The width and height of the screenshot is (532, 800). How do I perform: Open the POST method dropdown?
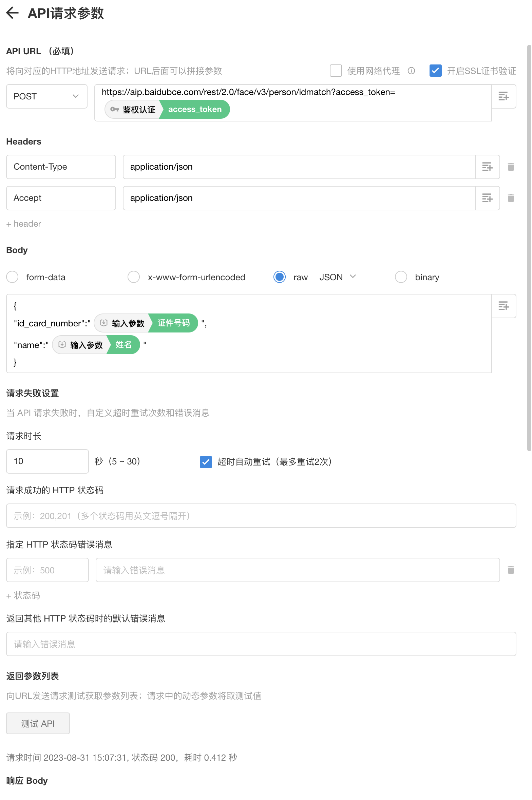click(x=47, y=96)
